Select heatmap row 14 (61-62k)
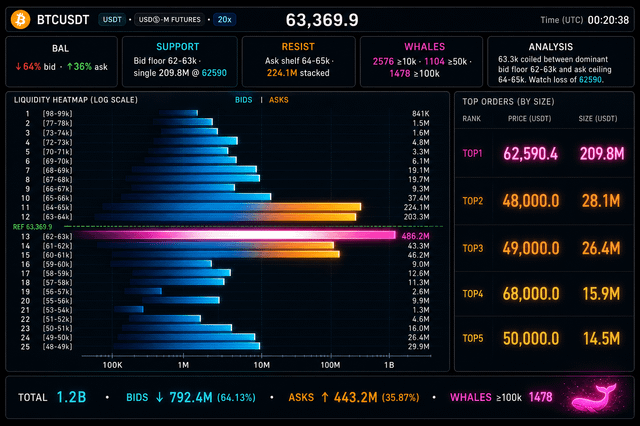Viewport: 640px width, 426px height. (227, 246)
